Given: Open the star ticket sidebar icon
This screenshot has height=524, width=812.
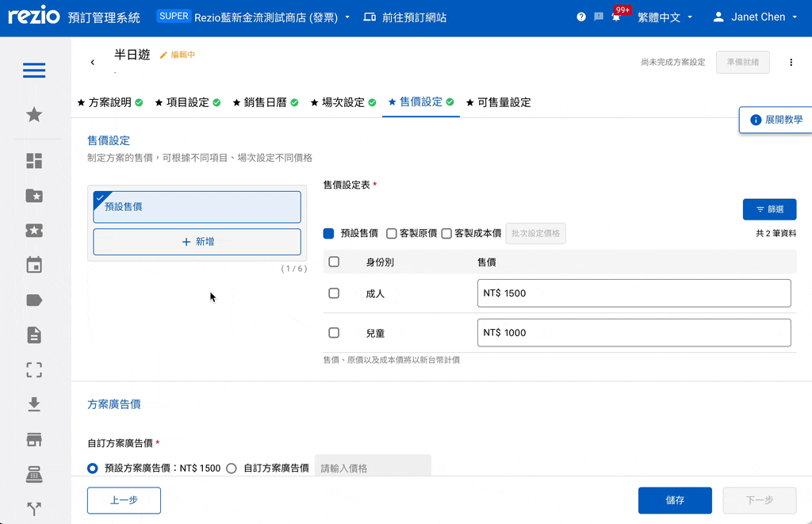Looking at the screenshot, I should 34,231.
